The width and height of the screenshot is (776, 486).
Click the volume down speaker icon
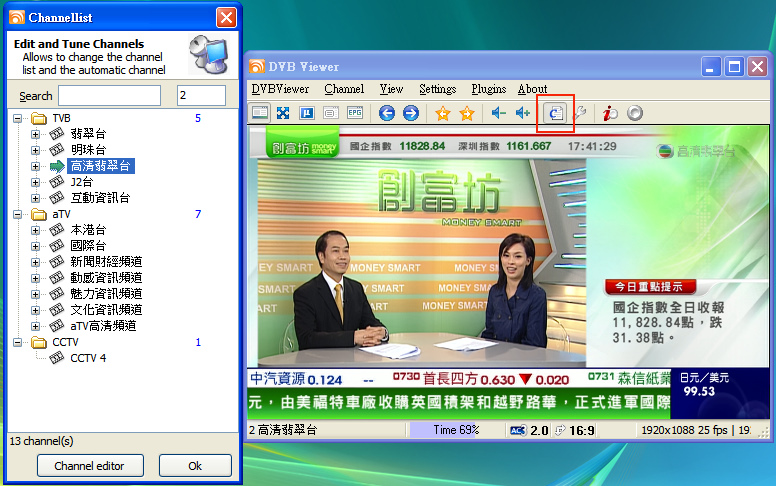pyautogui.click(x=498, y=113)
